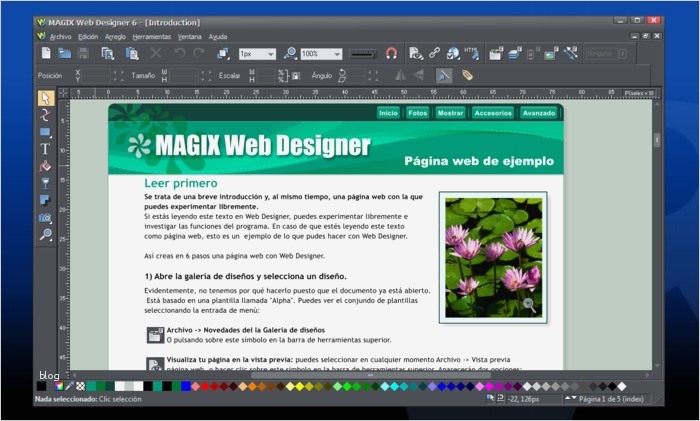Viewport: 700px width, 421px height.
Task: Click the Undo arrow icon
Action: (x=179, y=53)
